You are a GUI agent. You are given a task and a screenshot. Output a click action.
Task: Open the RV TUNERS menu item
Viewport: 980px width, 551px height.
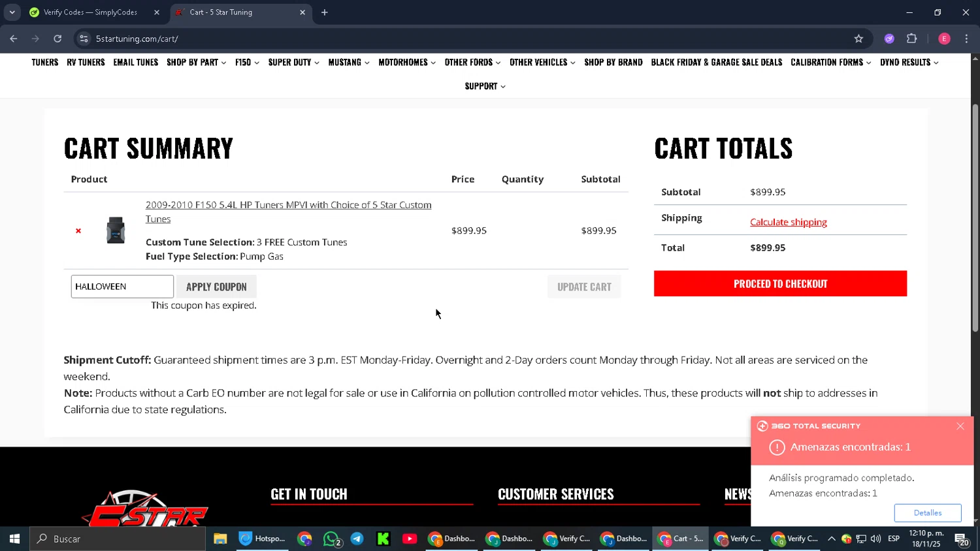click(x=86, y=63)
